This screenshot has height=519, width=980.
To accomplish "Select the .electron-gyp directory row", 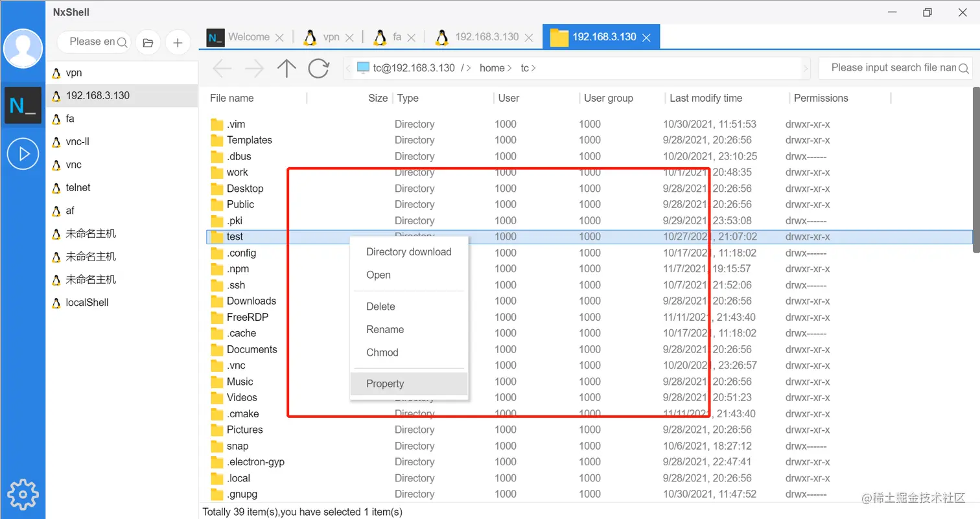I will (589, 462).
